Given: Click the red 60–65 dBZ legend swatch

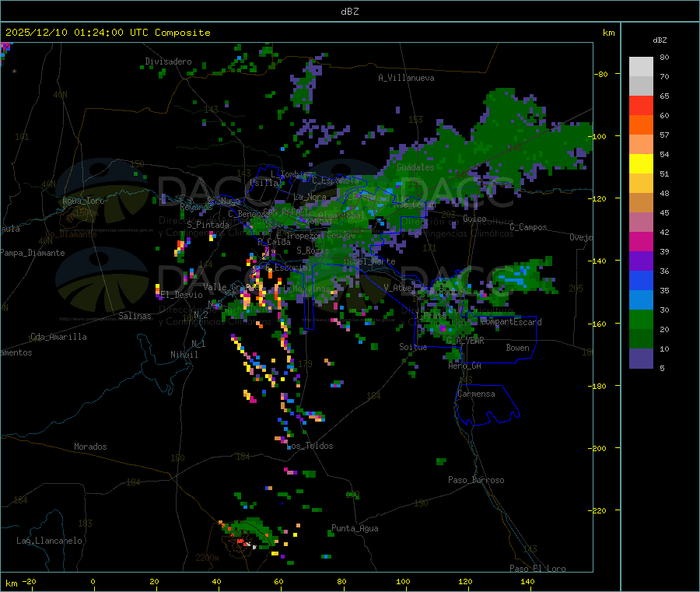Looking at the screenshot, I should [641, 105].
